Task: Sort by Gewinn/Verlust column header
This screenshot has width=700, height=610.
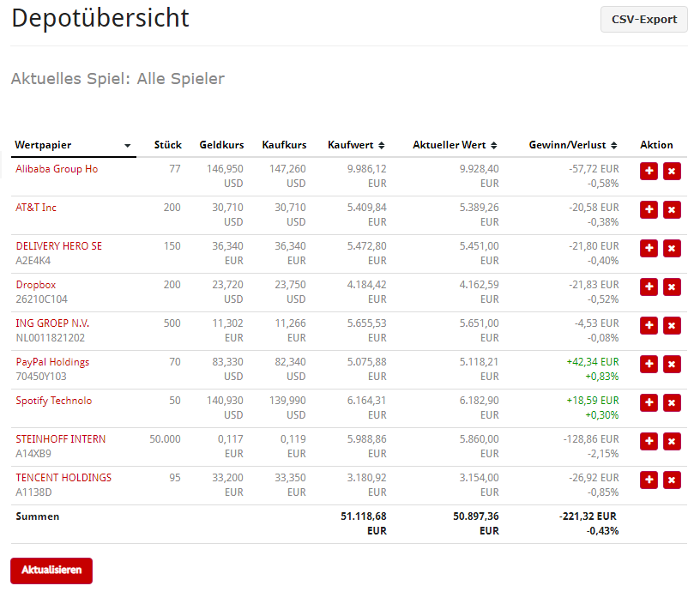Action: point(573,145)
